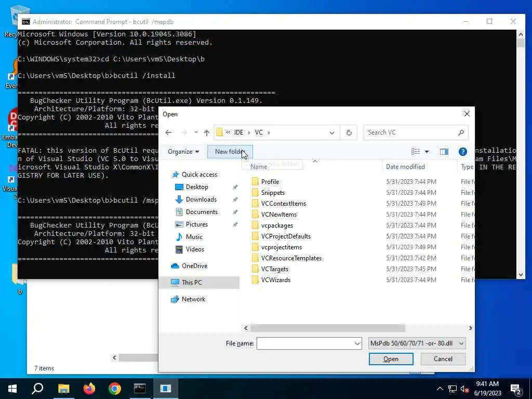This screenshot has height=399, width=532.
Task: Sort by Date modified column
Action: tap(405, 167)
